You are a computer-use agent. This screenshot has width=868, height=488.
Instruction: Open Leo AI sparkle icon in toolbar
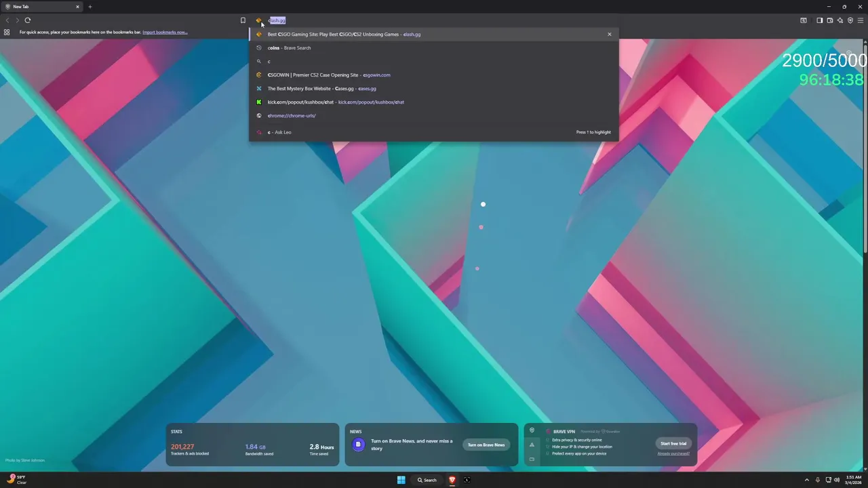click(840, 20)
